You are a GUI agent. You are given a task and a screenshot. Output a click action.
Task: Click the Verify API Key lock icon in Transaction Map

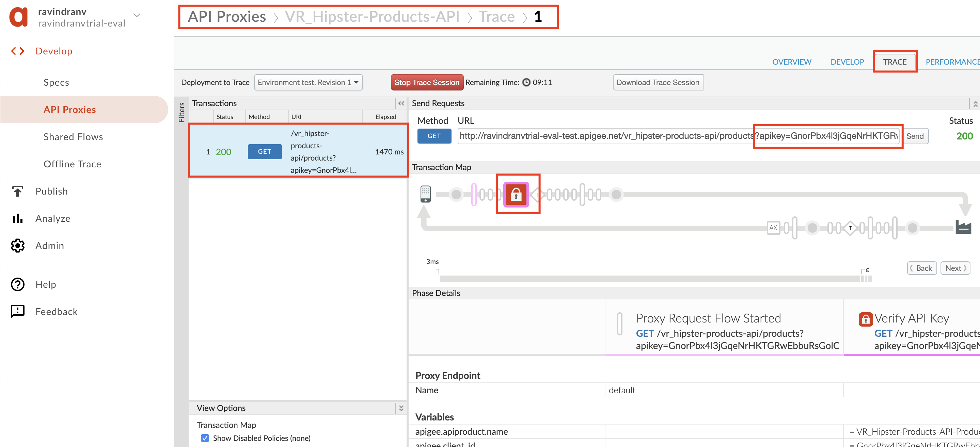point(516,195)
